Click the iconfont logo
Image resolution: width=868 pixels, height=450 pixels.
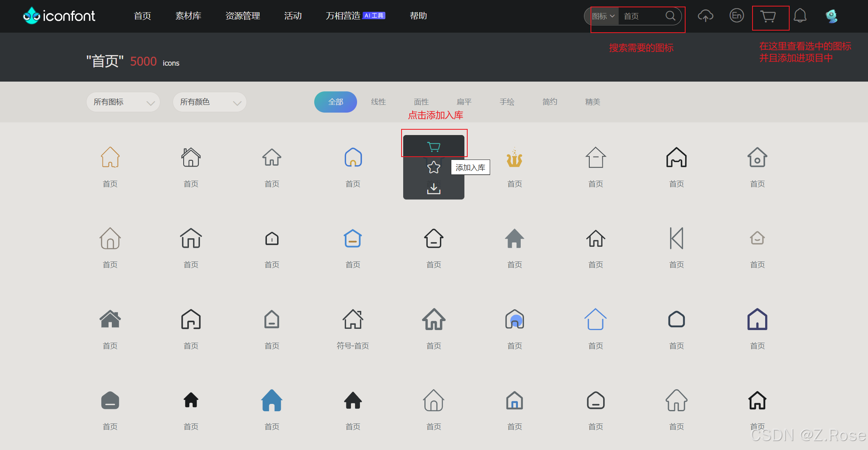click(x=58, y=16)
